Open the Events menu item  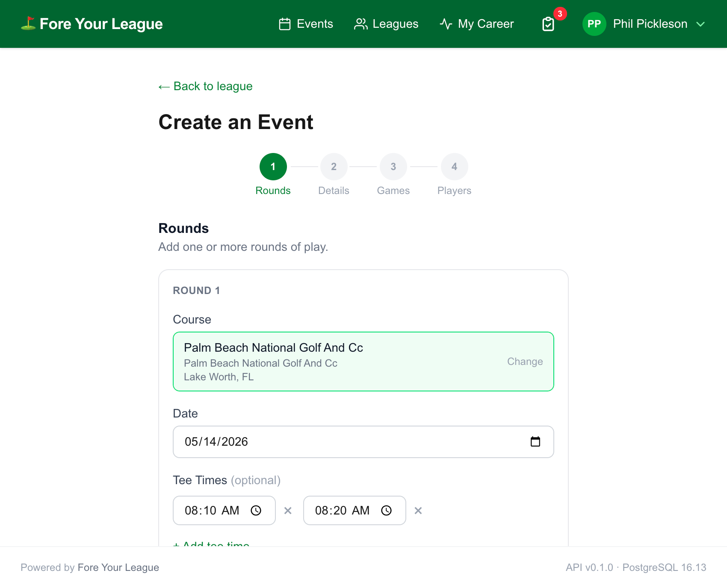coord(306,24)
